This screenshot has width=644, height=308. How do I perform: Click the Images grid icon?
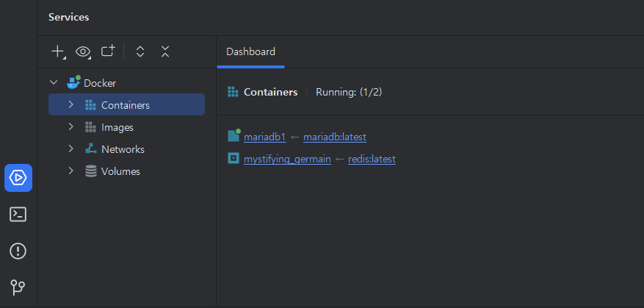pyautogui.click(x=90, y=127)
